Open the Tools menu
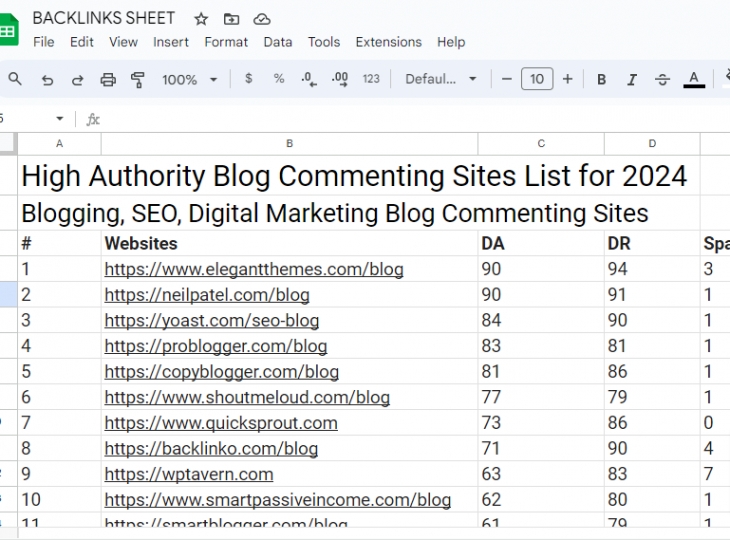The image size is (730, 540). click(324, 42)
